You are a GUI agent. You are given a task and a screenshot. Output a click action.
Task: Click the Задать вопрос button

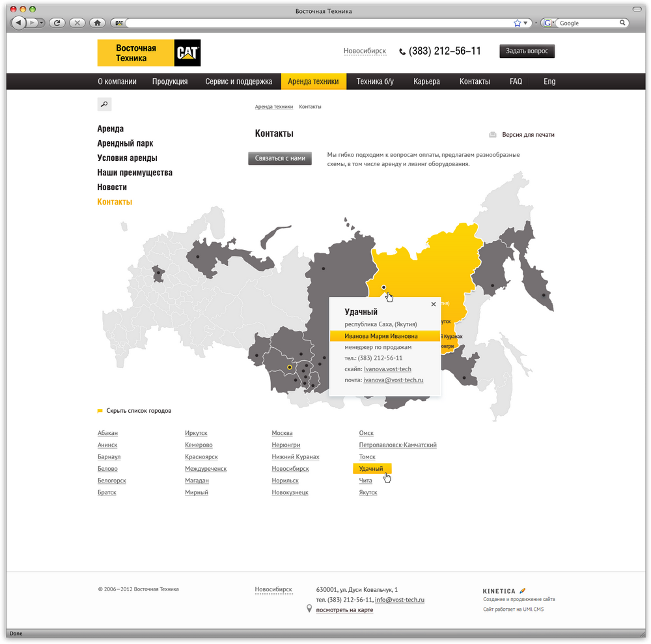point(527,51)
